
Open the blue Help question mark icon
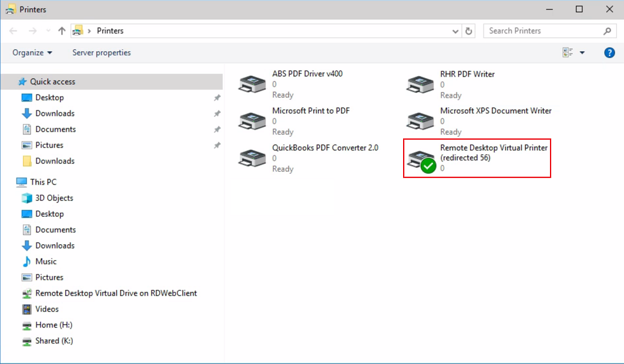609,52
